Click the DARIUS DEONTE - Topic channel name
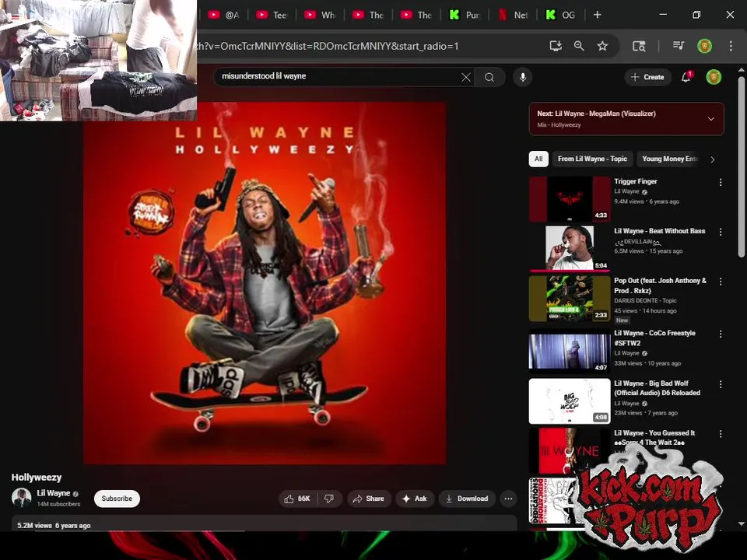Image resolution: width=747 pixels, height=560 pixels. (x=645, y=300)
